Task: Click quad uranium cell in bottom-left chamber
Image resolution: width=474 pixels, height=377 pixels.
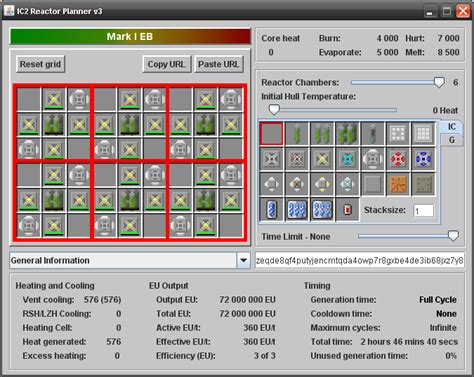Action: 54,200
